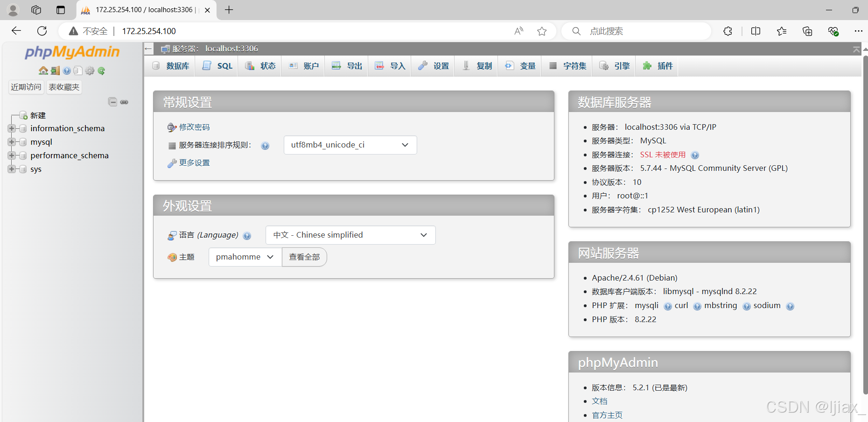Open the 数据库 tab
The height and width of the screenshot is (422, 868).
coord(171,66)
